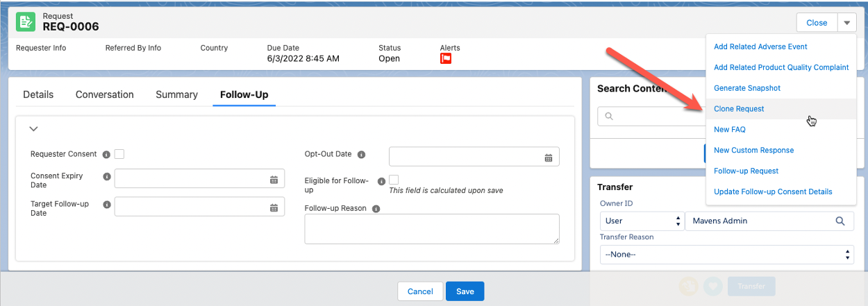Collapse the Follow-Up section chevron
This screenshot has width=868, height=306.
point(33,129)
